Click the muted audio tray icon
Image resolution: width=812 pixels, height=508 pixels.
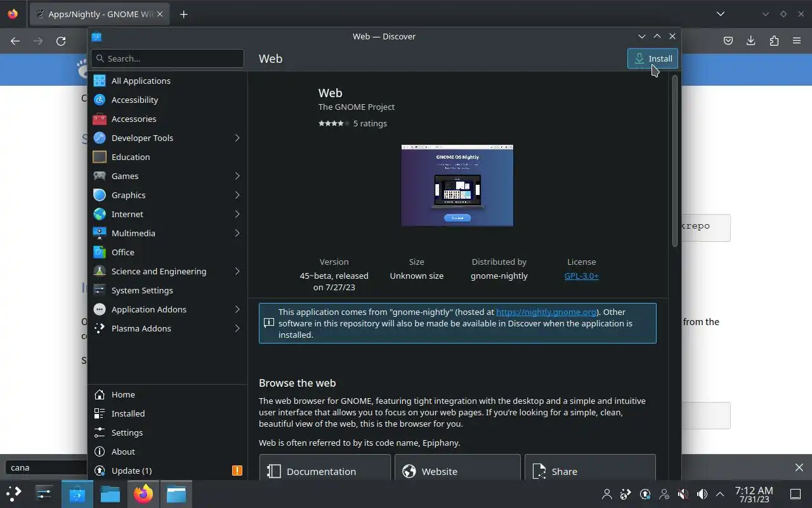click(x=683, y=494)
